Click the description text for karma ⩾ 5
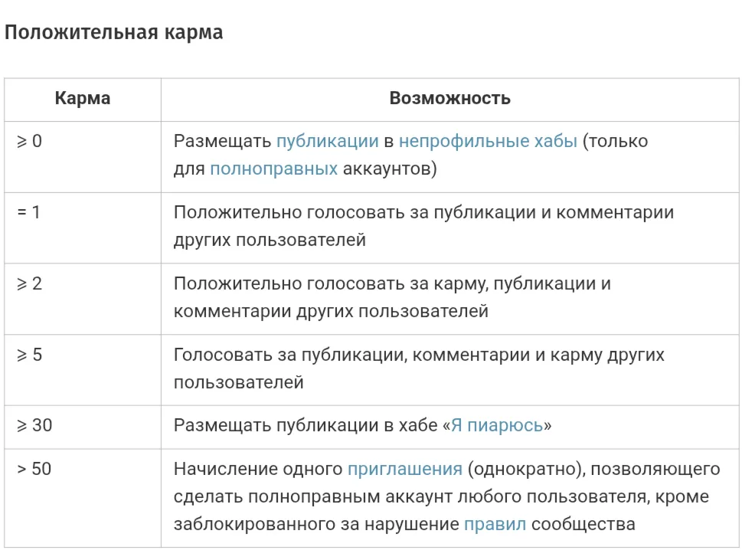The image size is (742, 560). [x=419, y=368]
